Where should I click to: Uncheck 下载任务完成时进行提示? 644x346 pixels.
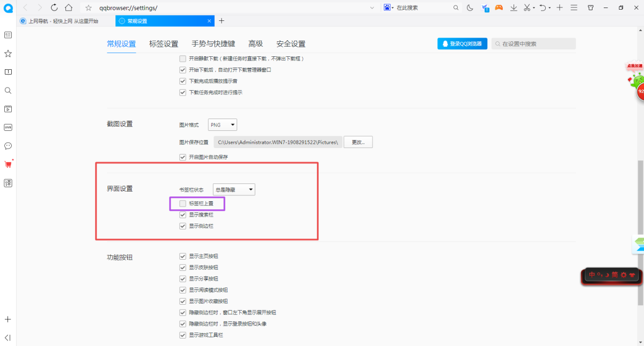coord(182,92)
